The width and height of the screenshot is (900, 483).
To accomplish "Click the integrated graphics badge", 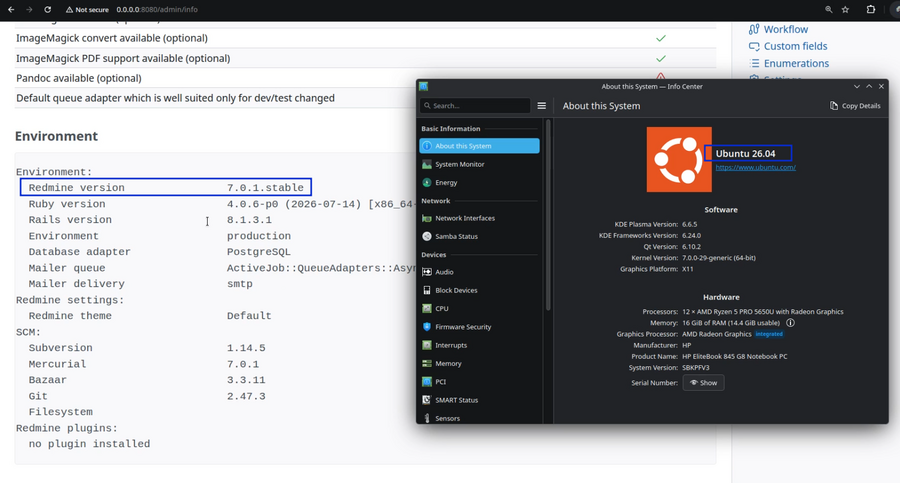I will click(x=769, y=334).
